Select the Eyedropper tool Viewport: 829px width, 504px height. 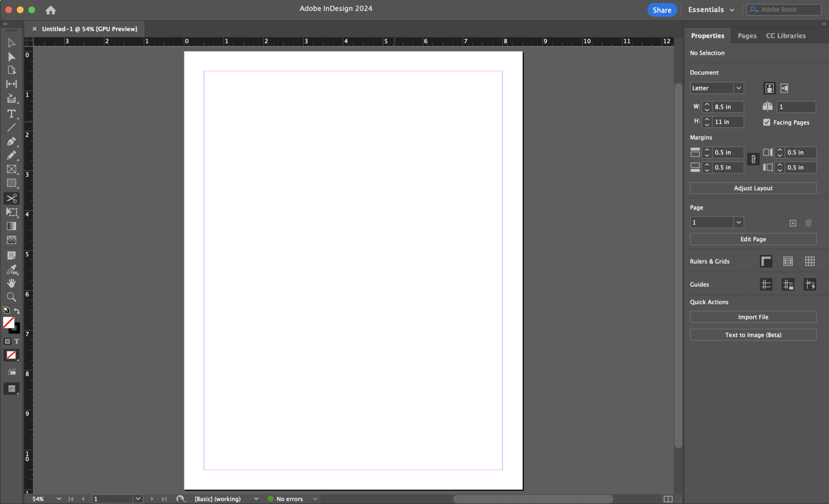(12, 270)
